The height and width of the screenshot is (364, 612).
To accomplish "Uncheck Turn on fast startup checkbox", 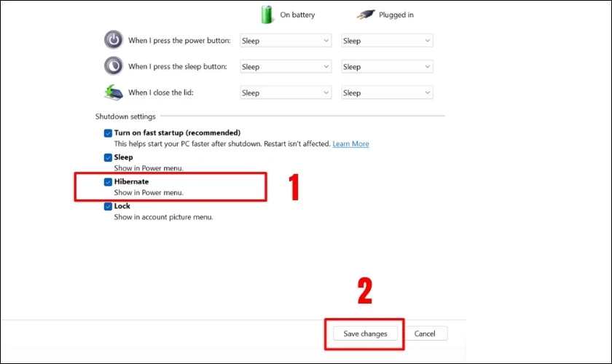I will (108, 133).
